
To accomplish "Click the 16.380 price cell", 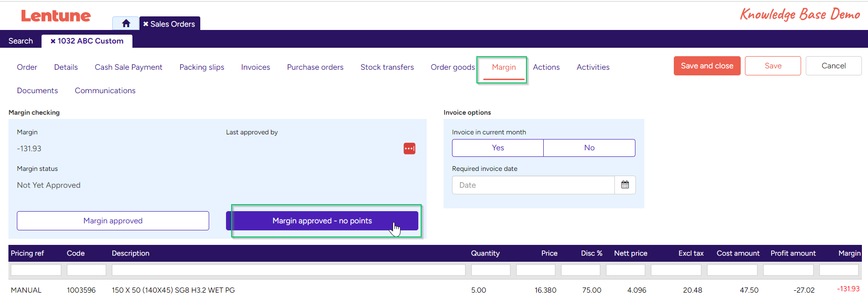I will click(546, 290).
